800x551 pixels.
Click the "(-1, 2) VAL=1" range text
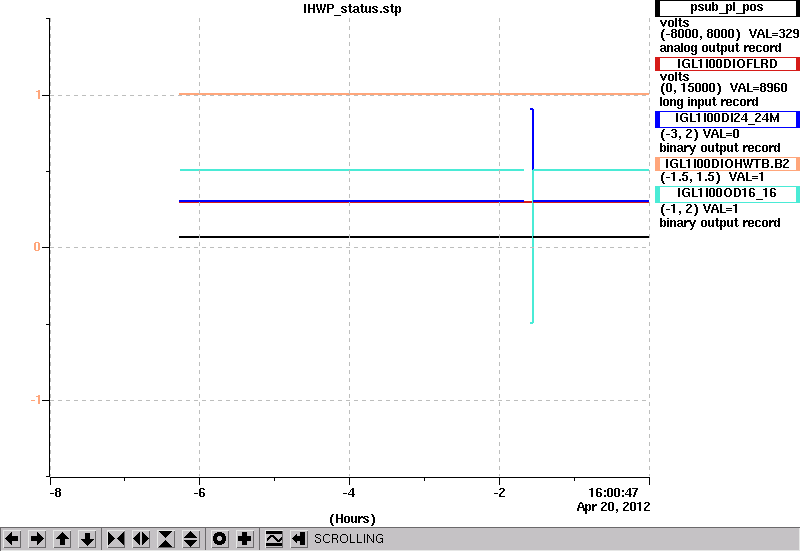(699, 209)
